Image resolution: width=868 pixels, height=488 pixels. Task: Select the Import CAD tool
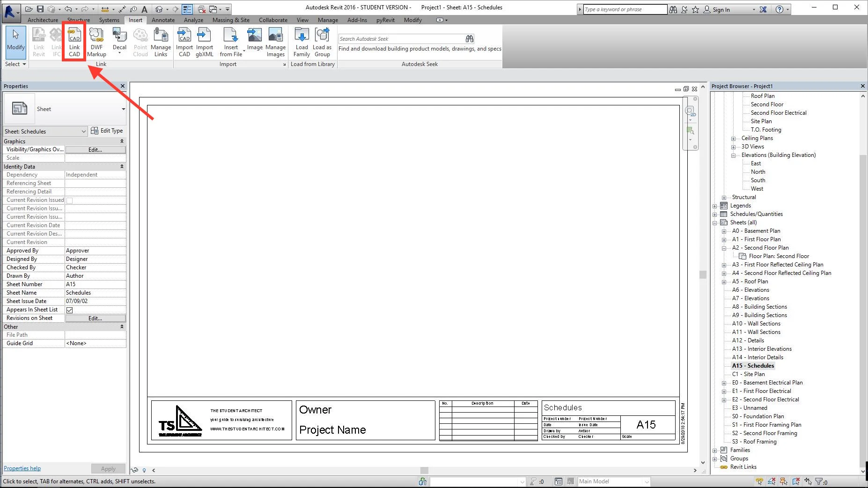[184, 41]
